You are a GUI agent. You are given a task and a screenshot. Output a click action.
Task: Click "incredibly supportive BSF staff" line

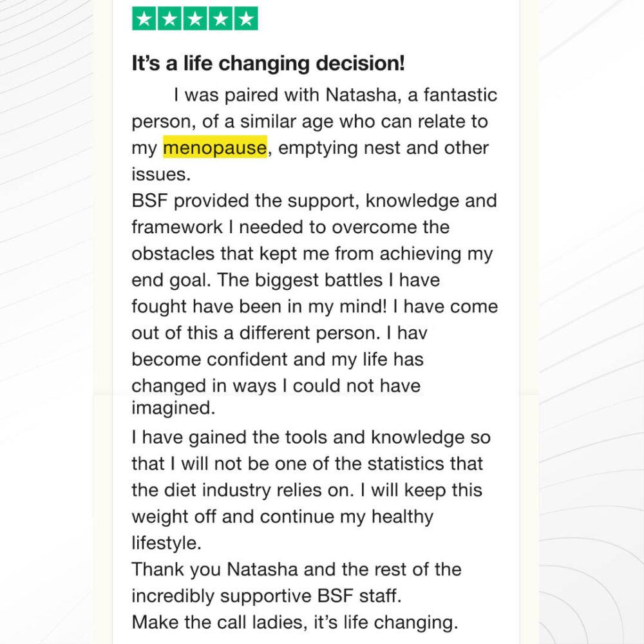[x=266, y=596]
